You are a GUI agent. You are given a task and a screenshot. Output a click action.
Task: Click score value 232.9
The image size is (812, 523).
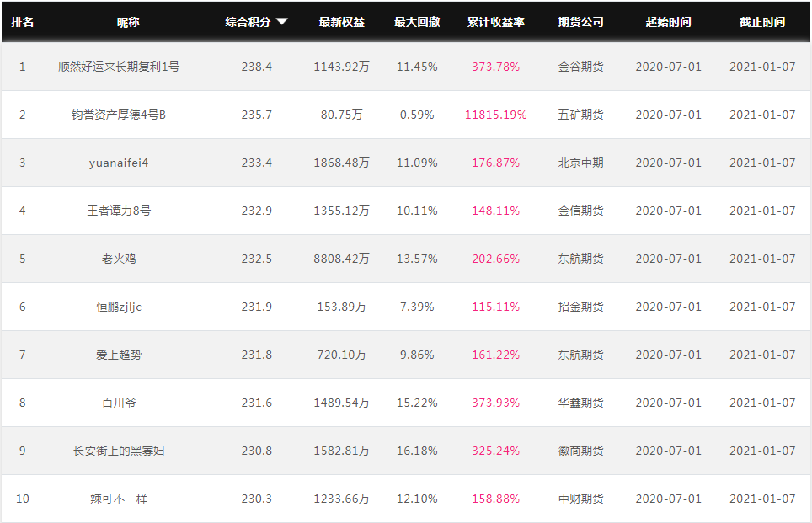(256, 211)
